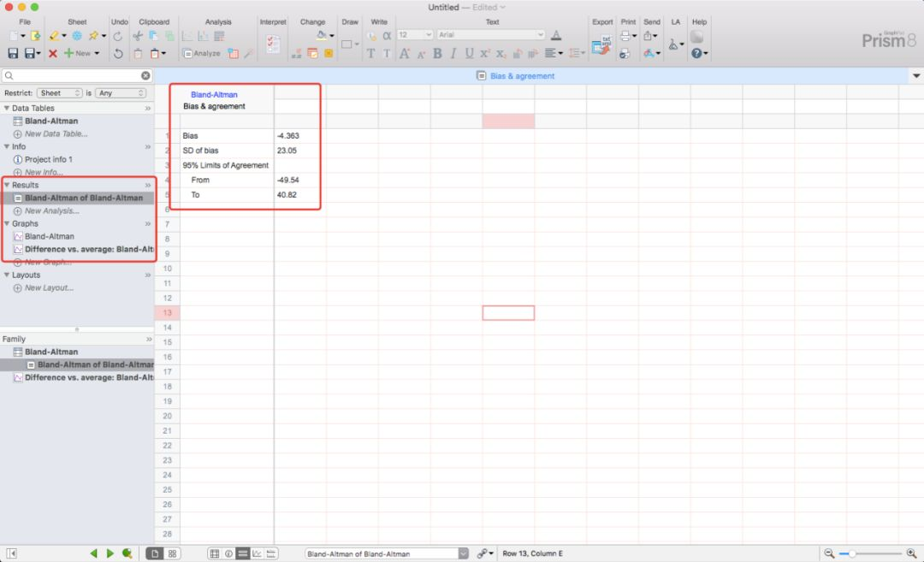This screenshot has height=562, width=924.
Task: Collapse the Data Tables section in the sidebar
Action: coord(9,107)
